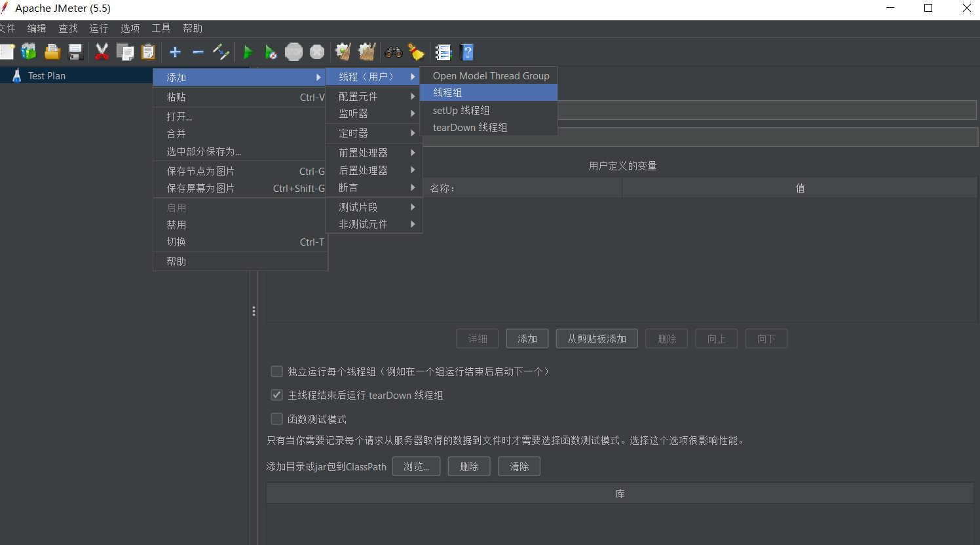Click the Copy icon in toolbar

(x=125, y=52)
